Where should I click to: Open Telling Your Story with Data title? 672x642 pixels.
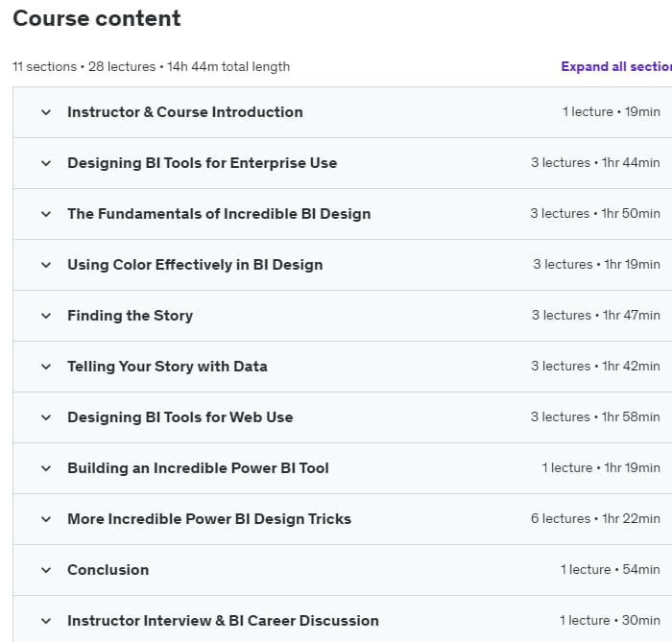click(168, 367)
